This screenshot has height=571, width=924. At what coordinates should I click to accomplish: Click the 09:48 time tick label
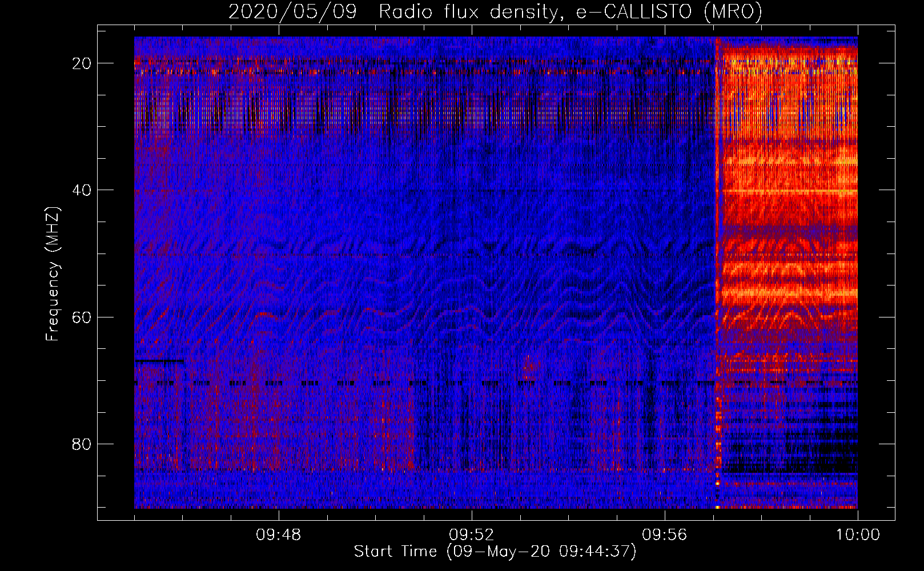pyautogui.click(x=279, y=535)
